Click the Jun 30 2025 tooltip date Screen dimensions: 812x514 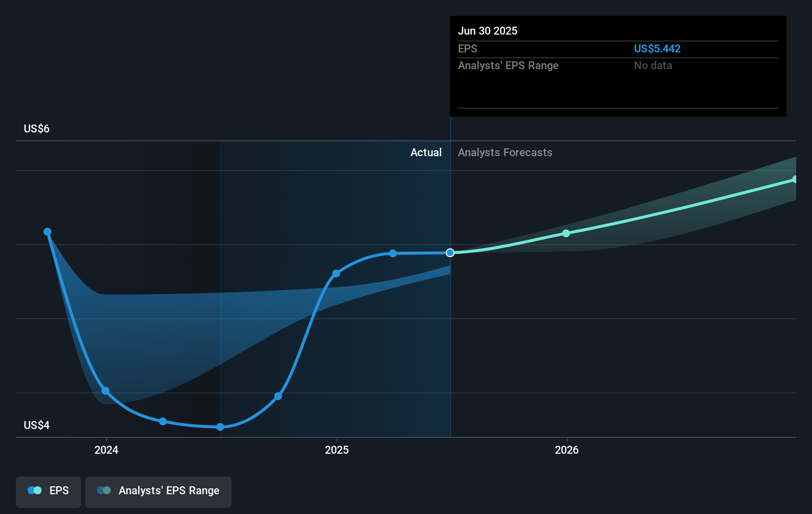(x=488, y=31)
